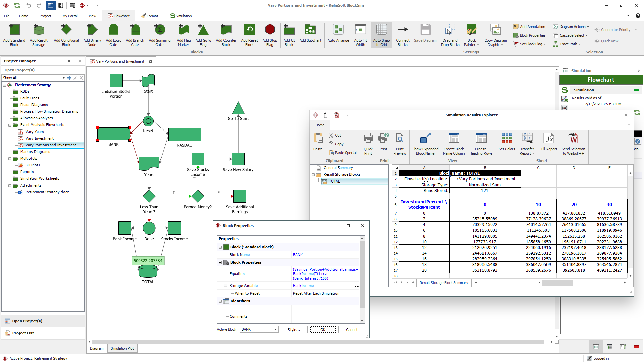
Task: Collapse the Result Storage Blocks folder
Action: pos(314,174)
